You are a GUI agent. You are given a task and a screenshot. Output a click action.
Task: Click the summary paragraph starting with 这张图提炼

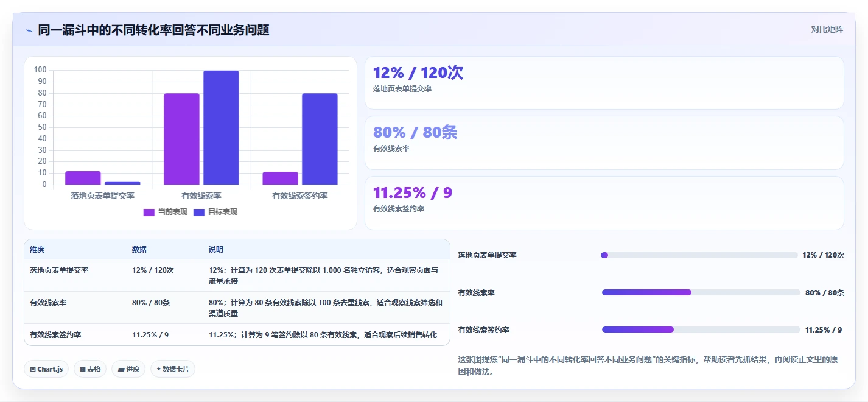(648, 365)
